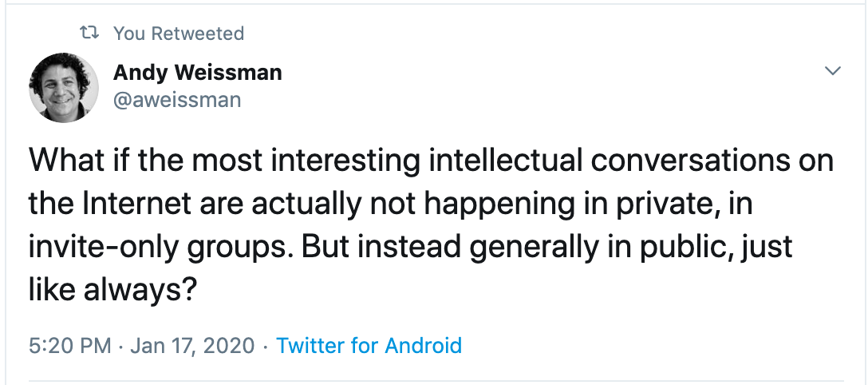The width and height of the screenshot is (868, 385).
Task: Click the retweet arrows icon
Action: [x=90, y=34]
